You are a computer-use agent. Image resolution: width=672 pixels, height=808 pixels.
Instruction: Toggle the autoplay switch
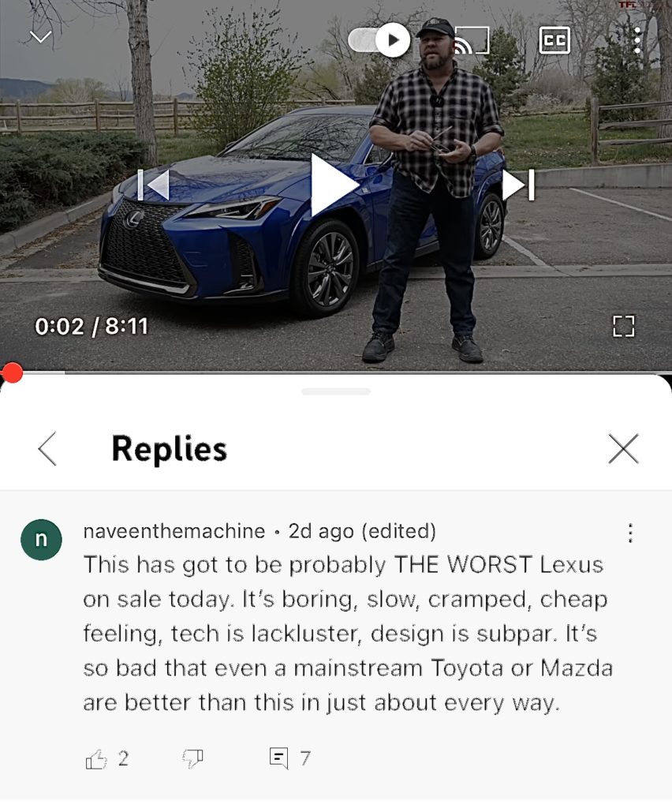pyautogui.click(x=379, y=40)
